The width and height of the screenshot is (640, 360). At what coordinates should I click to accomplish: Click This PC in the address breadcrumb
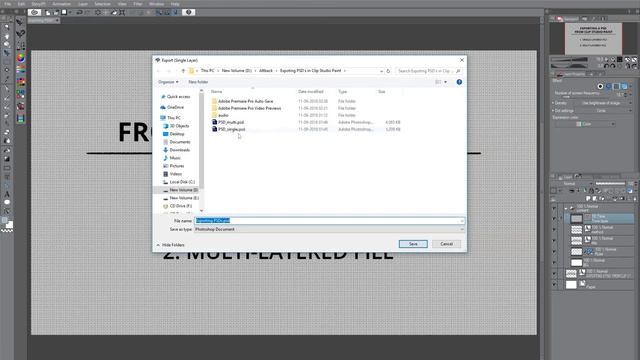207,71
